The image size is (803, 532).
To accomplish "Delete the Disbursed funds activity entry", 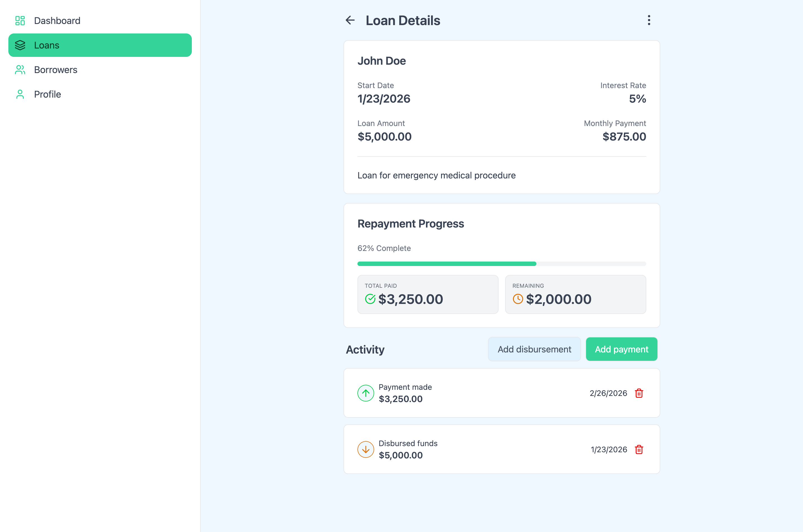I will 639,449.
